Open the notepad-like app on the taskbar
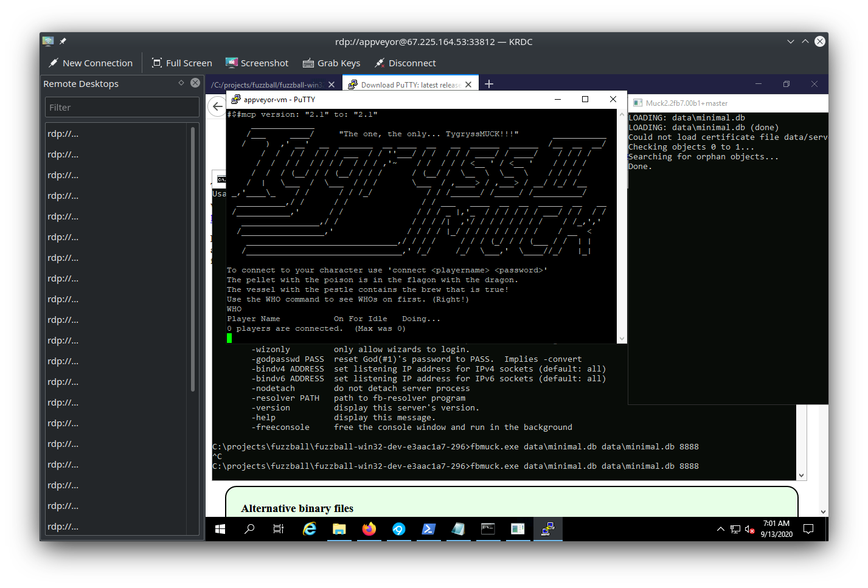 [458, 529]
